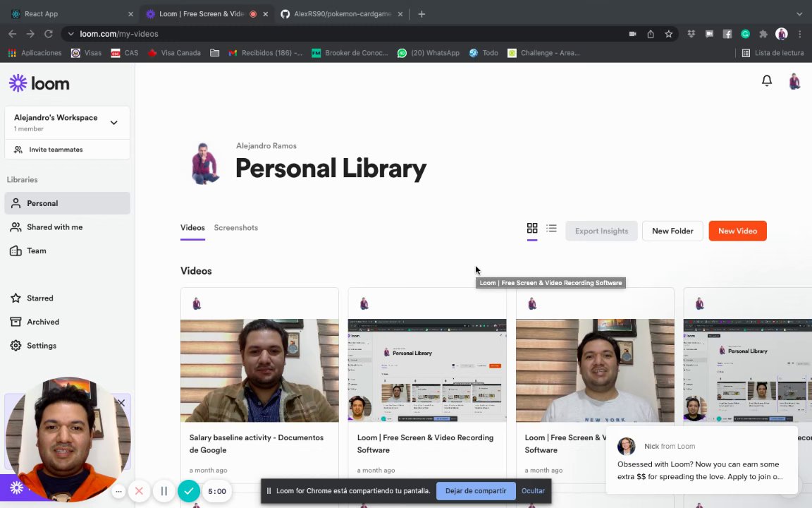The image size is (812, 508).
Task: Close the Loom browser tab
Action: [x=266, y=14]
